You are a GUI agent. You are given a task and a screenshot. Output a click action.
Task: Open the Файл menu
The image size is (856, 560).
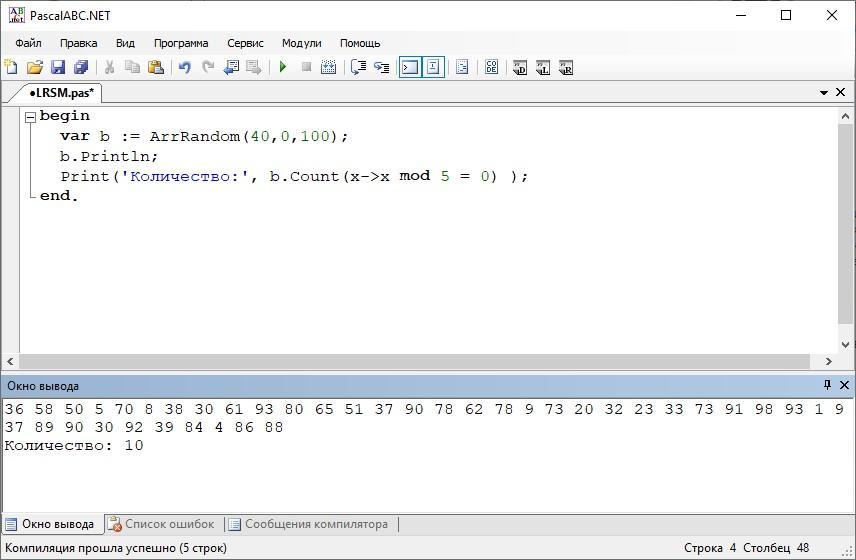point(28,43)
